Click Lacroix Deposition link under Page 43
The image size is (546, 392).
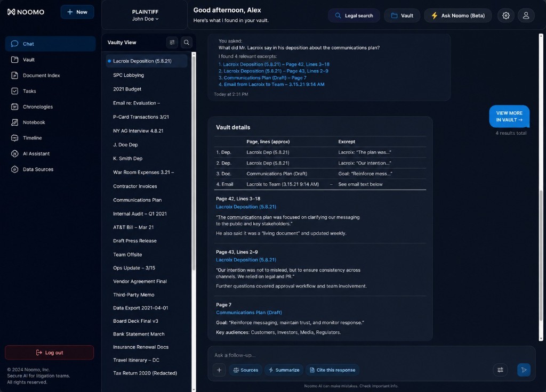point(246,260)
